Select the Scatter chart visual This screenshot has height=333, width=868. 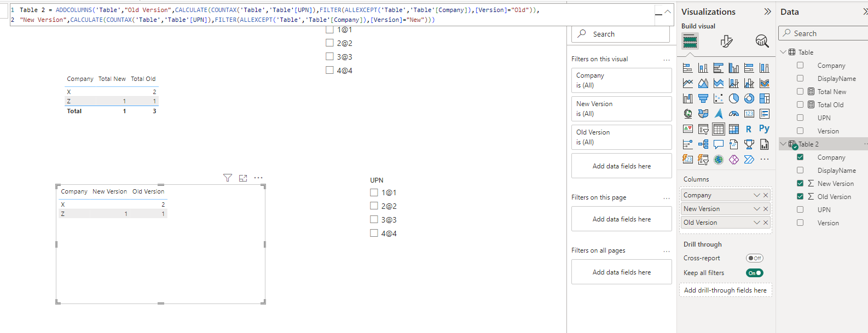[x=719, y=98]
